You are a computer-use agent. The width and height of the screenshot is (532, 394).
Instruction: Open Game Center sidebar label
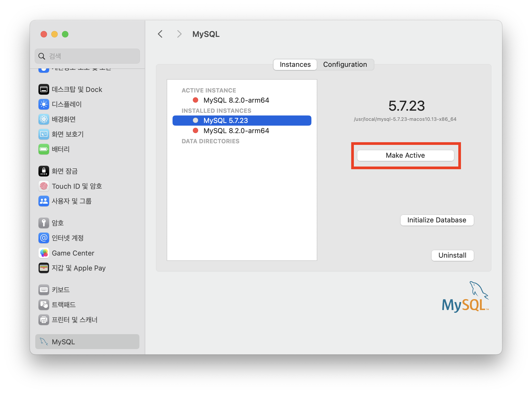click(x=73, y=253)
